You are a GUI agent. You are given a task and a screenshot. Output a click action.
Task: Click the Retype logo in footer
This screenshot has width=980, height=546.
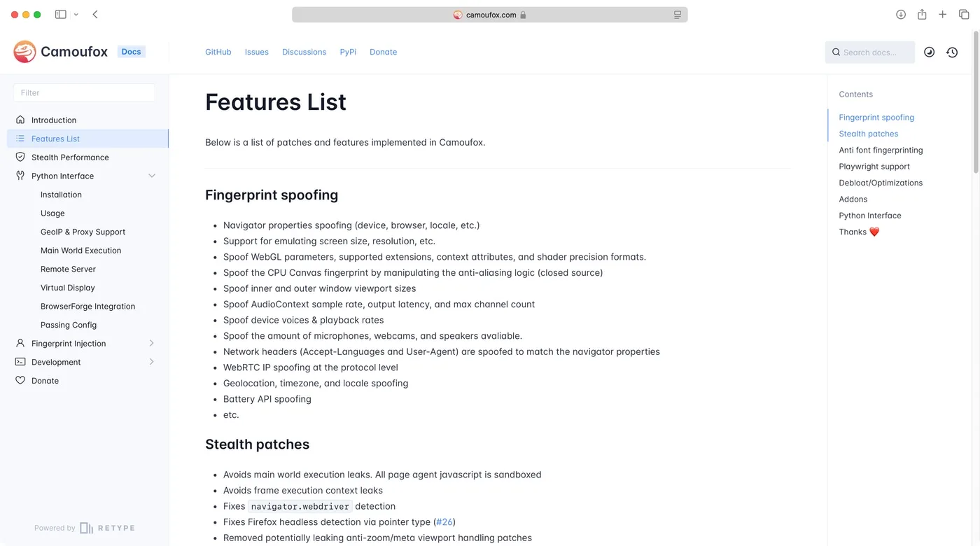pyautogui.click(x=107, y=528)
